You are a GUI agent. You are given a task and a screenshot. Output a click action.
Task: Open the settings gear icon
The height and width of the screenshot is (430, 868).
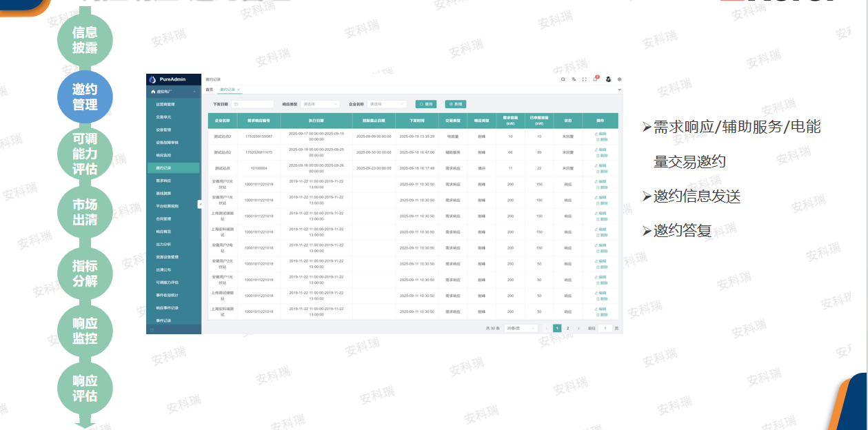(x=619, y=79)
